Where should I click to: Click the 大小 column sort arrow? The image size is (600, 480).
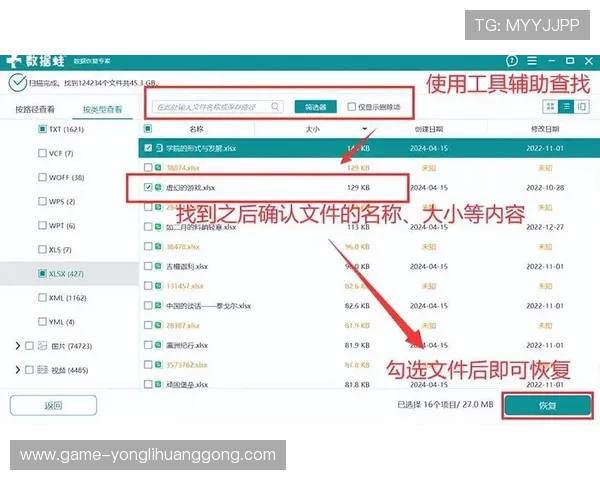pos(364,129)
